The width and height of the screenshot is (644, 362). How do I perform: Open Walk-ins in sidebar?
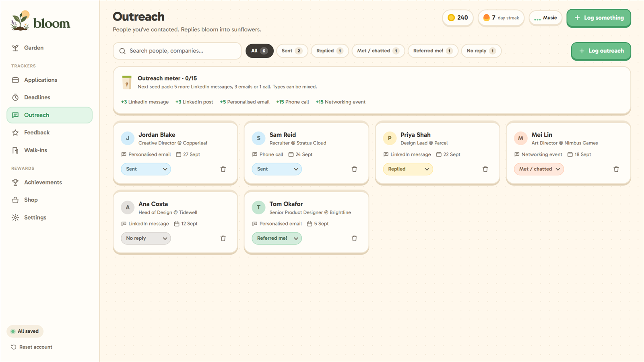[50, 150]
